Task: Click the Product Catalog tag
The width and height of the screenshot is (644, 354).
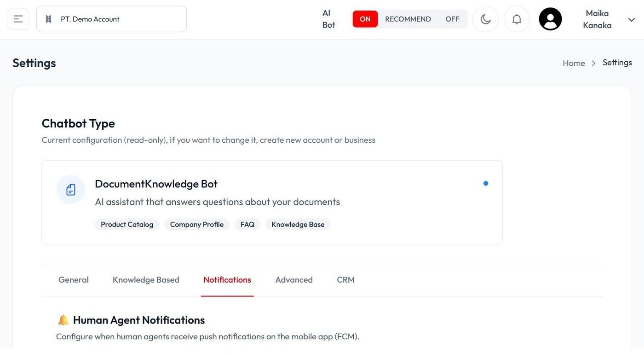Action: [x=127, y=225]
